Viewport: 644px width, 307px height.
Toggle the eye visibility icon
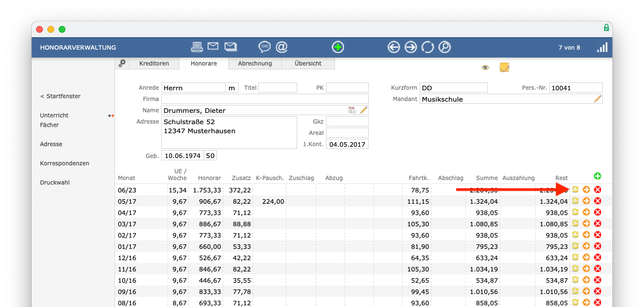coord(486,67)
